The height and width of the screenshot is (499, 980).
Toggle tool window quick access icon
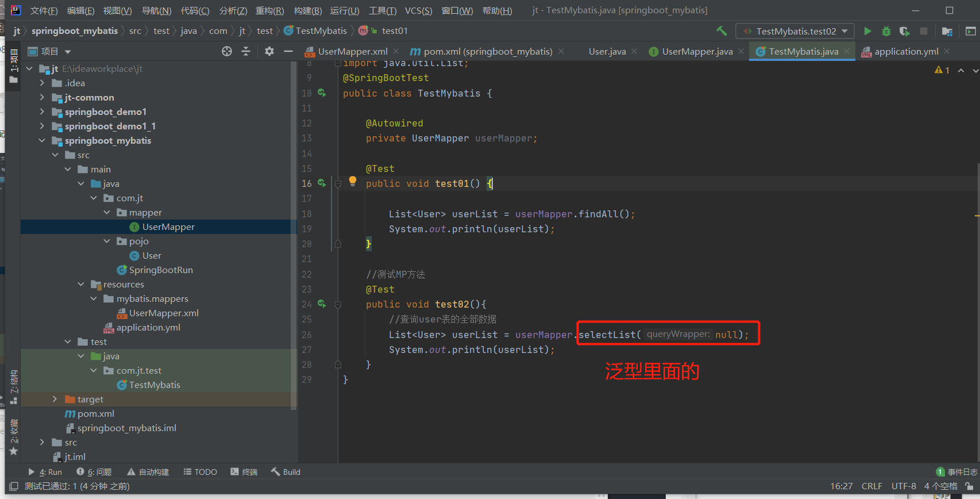click(14, 486)
